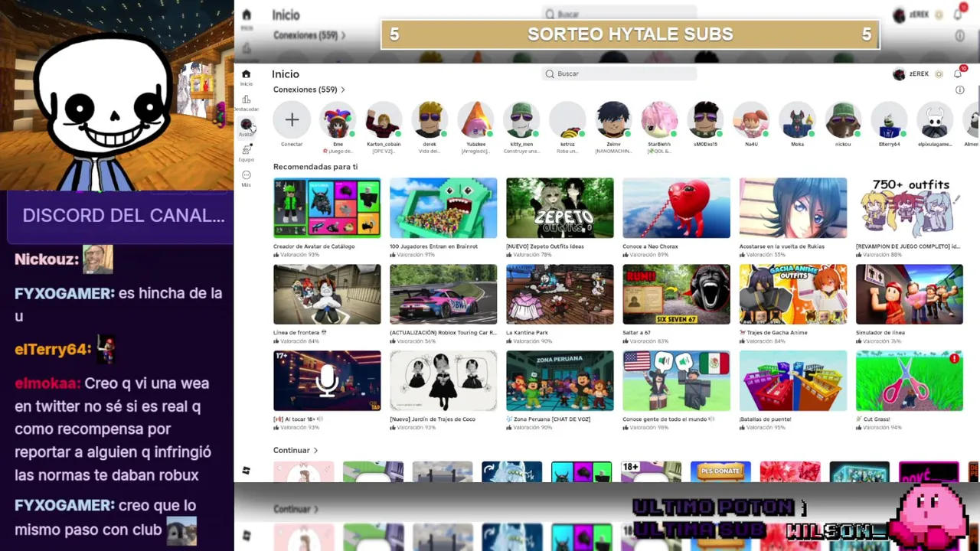Image resolution: width=980 pixels, height=551 pixels.
Task: Open friend Zeimv's avatar
Action: [x=613, y=119]
